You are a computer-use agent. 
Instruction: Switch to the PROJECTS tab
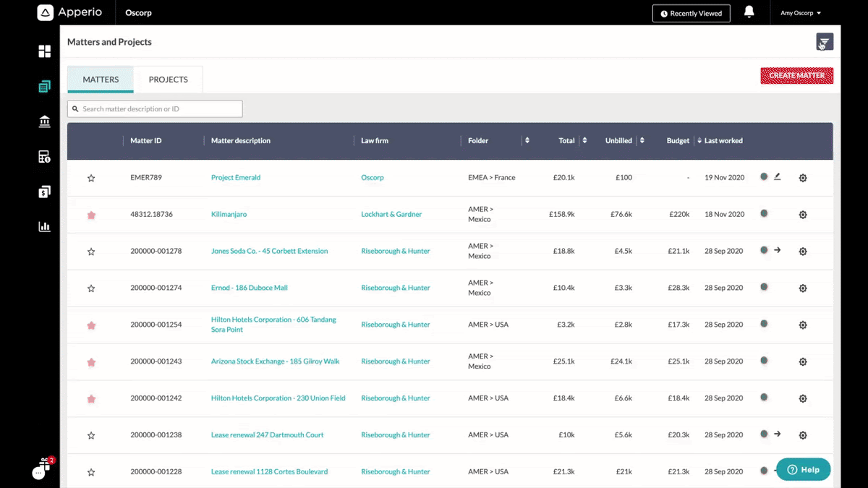pyautogui.click(x=169, y=80)
